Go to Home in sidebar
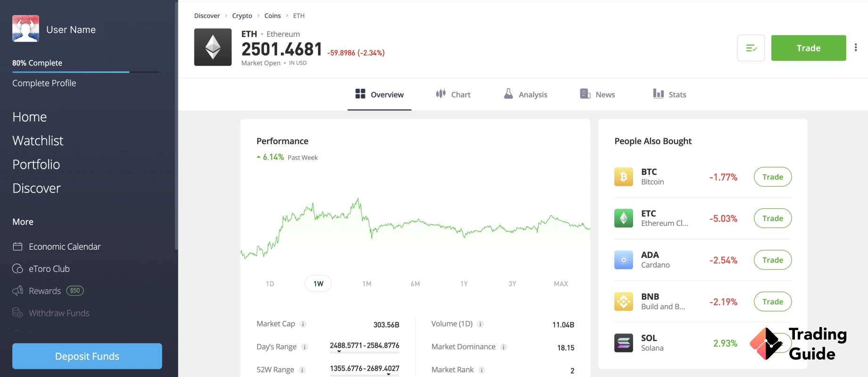 30,117
